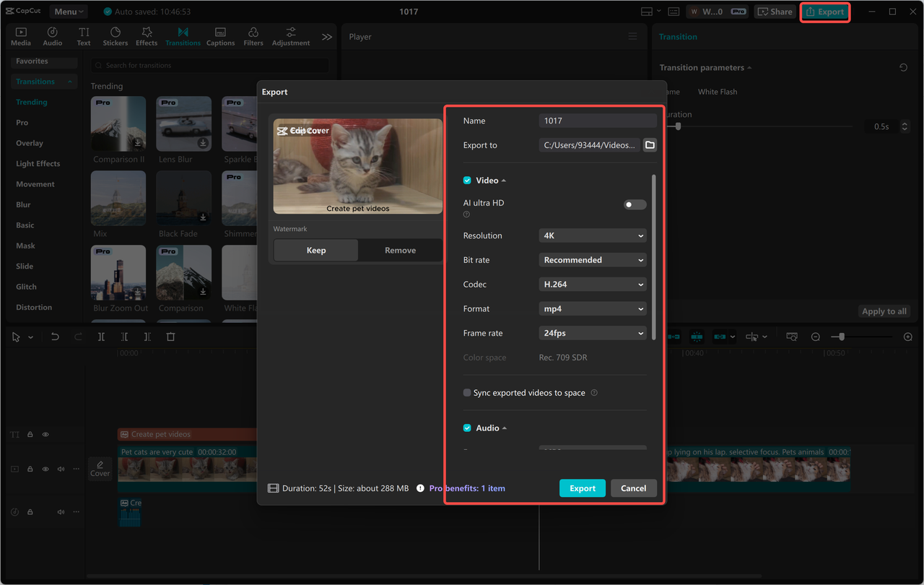Image resolution: width=924 pixels, height=585 pixels.
Task: Cancel the Export dialog
Action: click(x=634, y=488)
